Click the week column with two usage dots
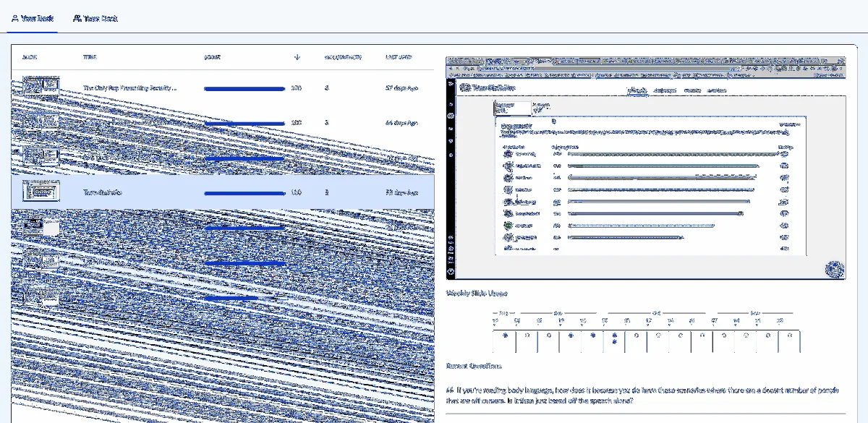Screen dimensions: 868x423 [x=614, y=338]
